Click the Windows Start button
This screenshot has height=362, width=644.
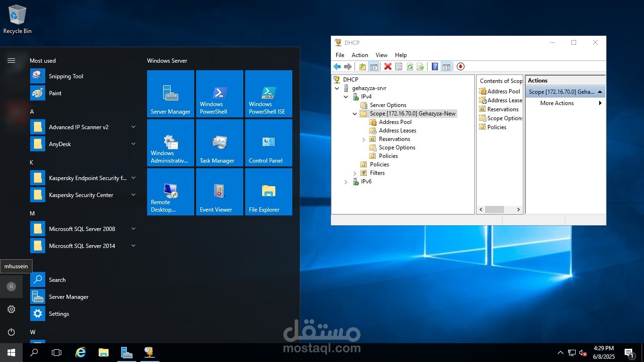tap(11, 352)
